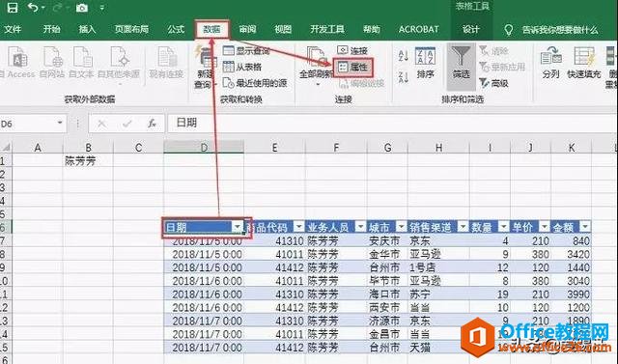Open the 日期 column filter dropdown
The width and height of the screenshot is (618, 364).
pyautogui.click(x=238, y=227)
